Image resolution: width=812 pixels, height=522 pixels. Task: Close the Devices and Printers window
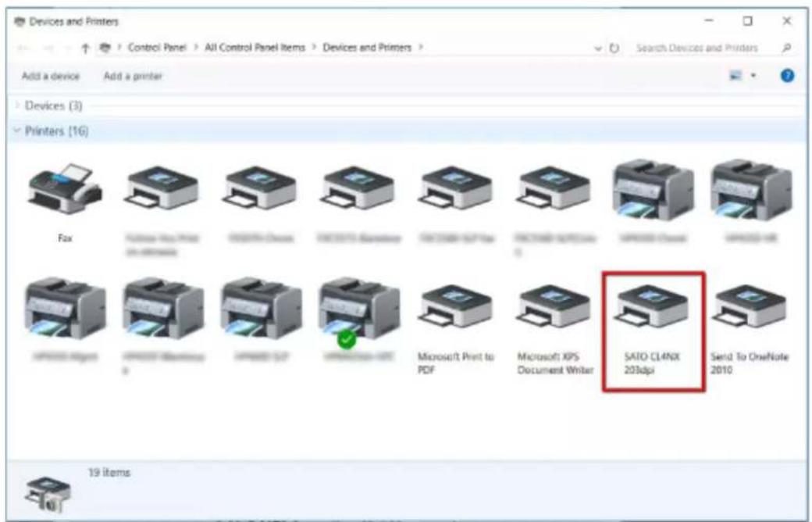[x=787, y=21]
